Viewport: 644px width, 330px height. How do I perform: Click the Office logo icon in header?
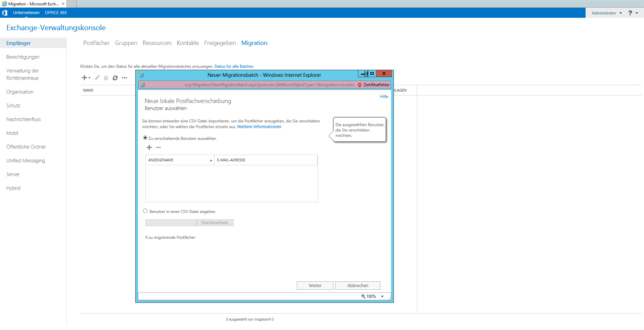tap(5, 13)
